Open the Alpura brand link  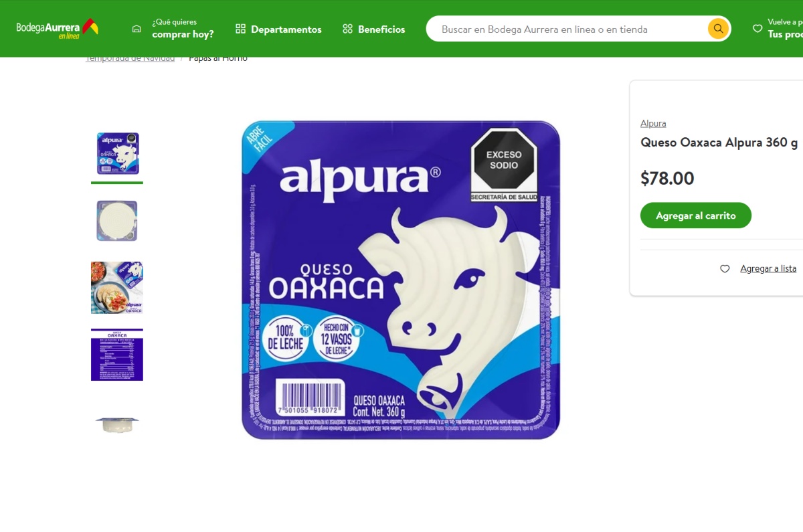point(653,123)
